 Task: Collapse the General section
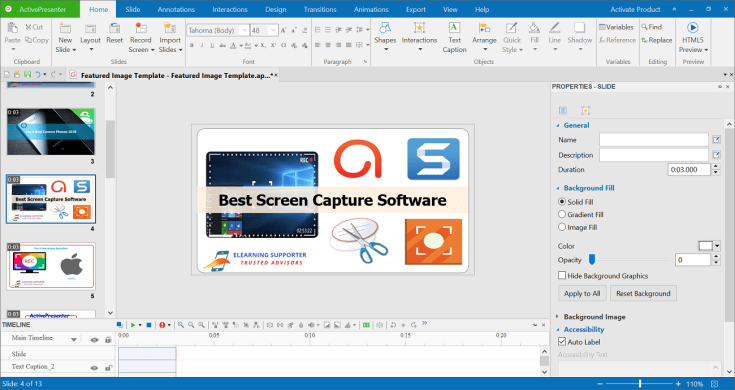click(x=558, y=125)
